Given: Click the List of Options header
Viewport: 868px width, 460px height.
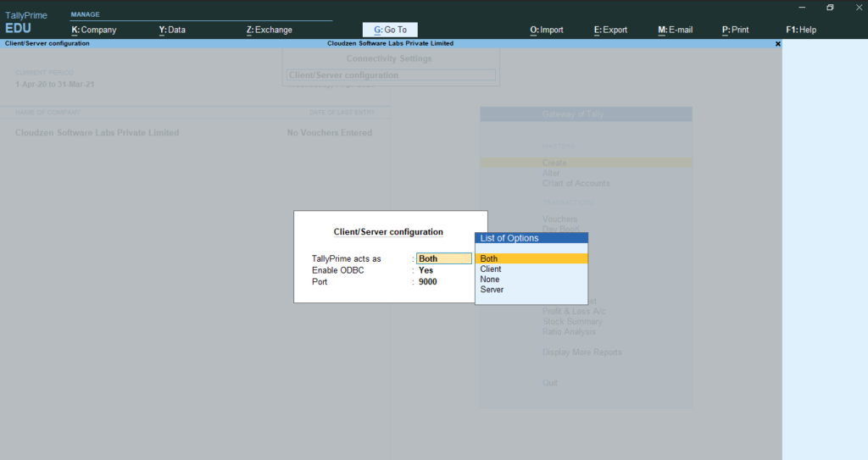Looking at the screenshot, I should [531, 238].
